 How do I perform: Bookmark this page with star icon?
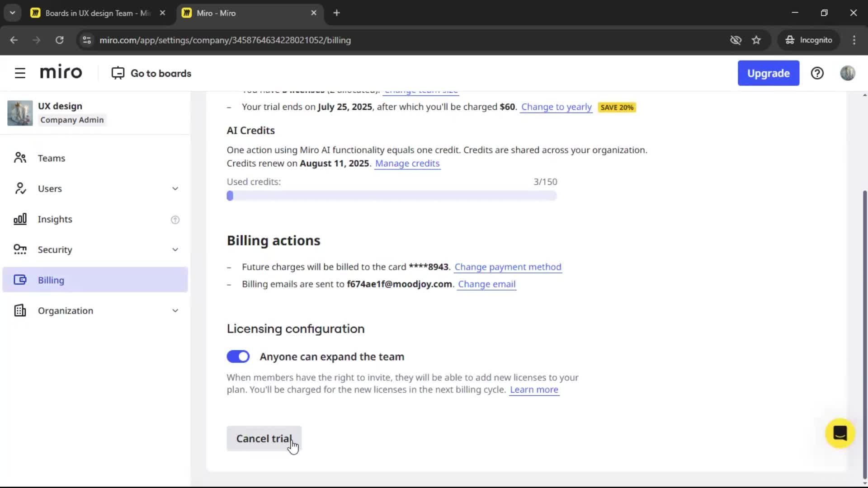tap(756, 40)
